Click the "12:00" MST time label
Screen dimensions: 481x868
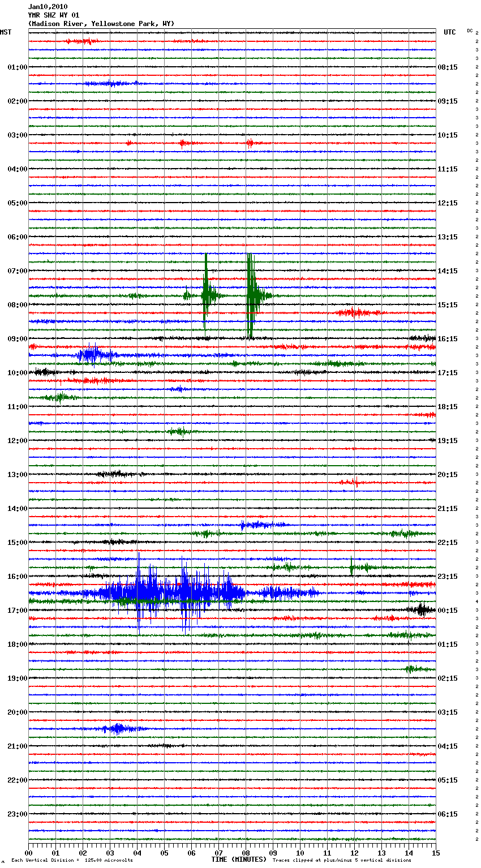tap(18, 441)
